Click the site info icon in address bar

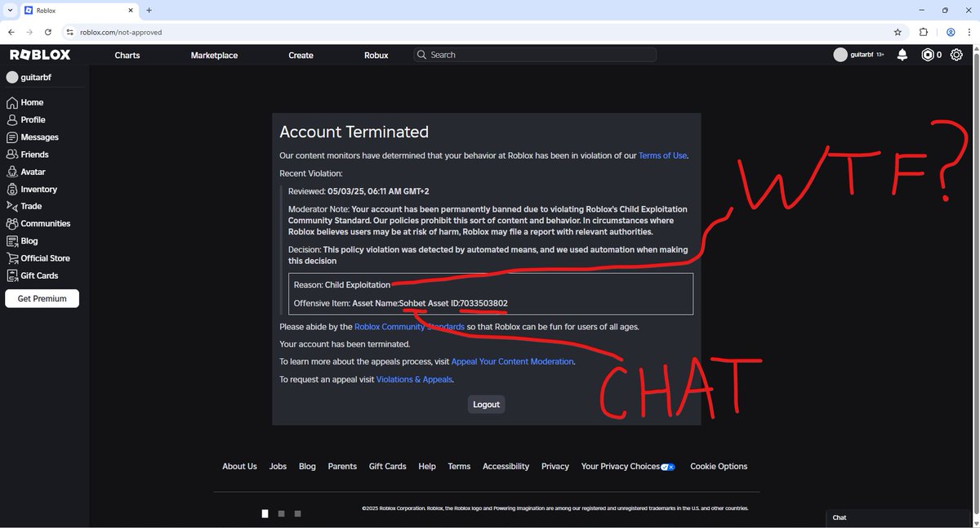tap(69, 32)
